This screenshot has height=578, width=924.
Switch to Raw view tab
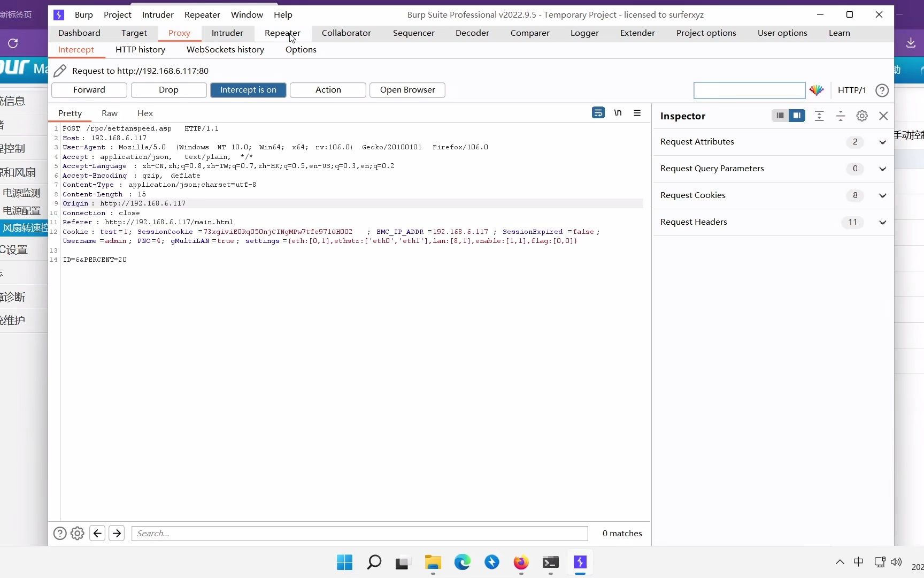click(110, 113)
